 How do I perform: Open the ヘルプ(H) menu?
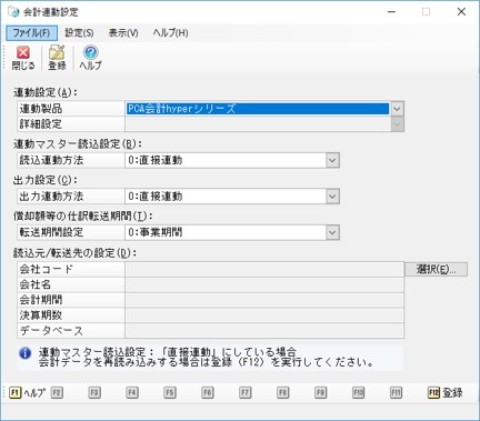[x=170, y=33]
